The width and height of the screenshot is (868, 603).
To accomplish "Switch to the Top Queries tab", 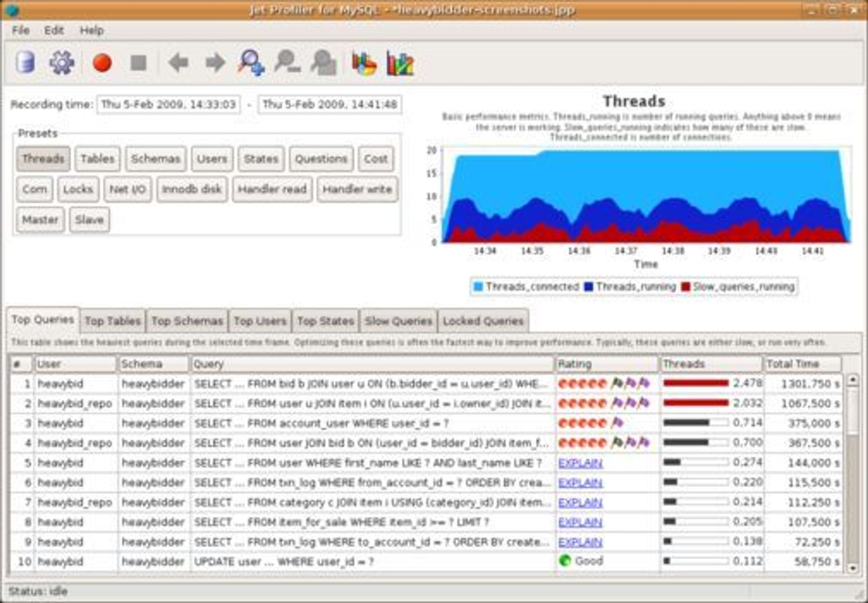I will (x=43, y=320).
